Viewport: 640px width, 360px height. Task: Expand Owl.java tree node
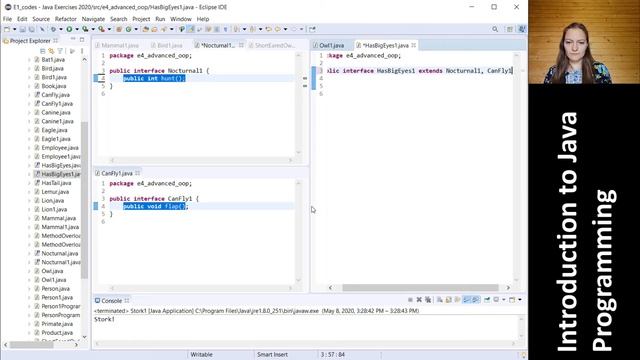click(29, 271)
